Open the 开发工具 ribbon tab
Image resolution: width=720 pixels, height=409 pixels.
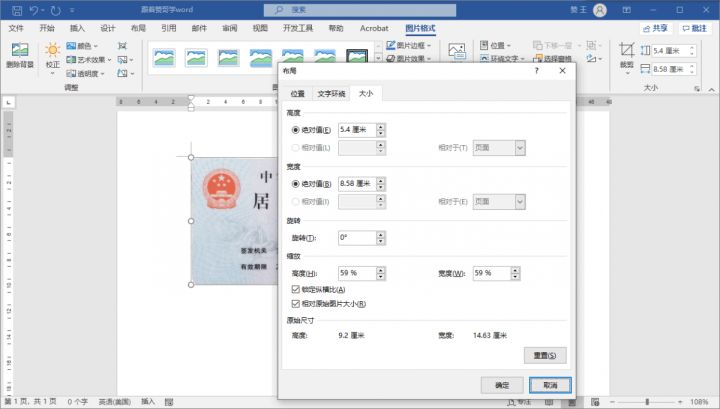[x=298, y=28]
